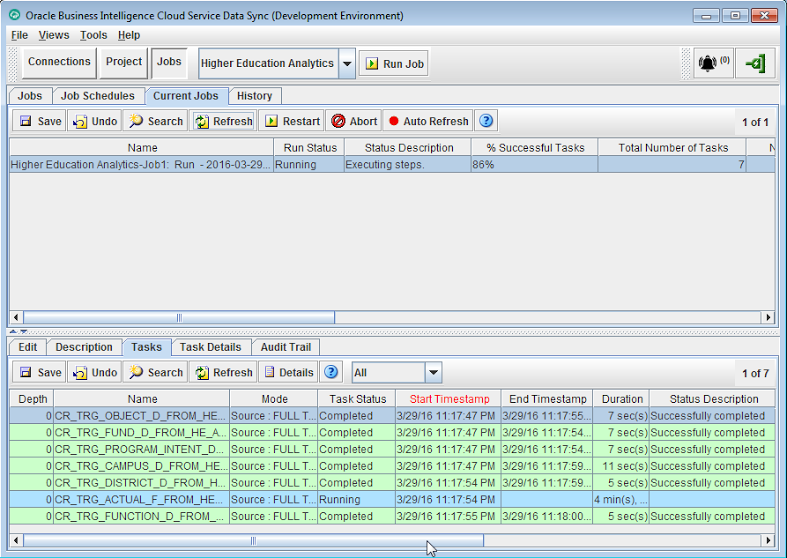Switch to Connections view
787x558 pixels.
[x=59, y=62]
